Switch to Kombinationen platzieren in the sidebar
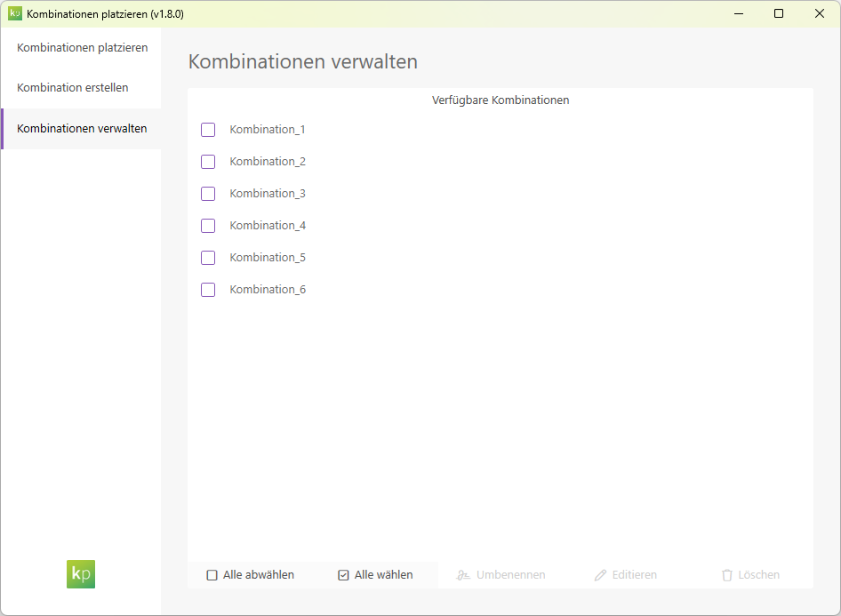 [x=80, y=47]
